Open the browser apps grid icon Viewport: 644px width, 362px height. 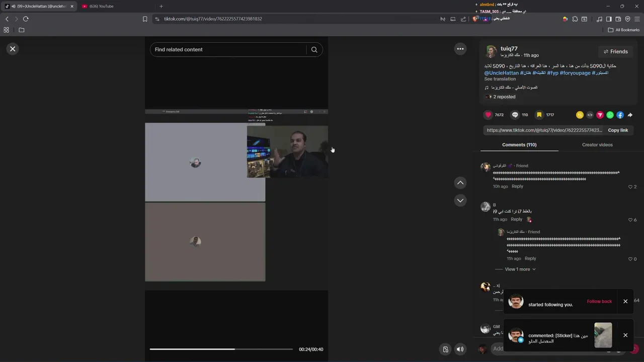[6, 30]
